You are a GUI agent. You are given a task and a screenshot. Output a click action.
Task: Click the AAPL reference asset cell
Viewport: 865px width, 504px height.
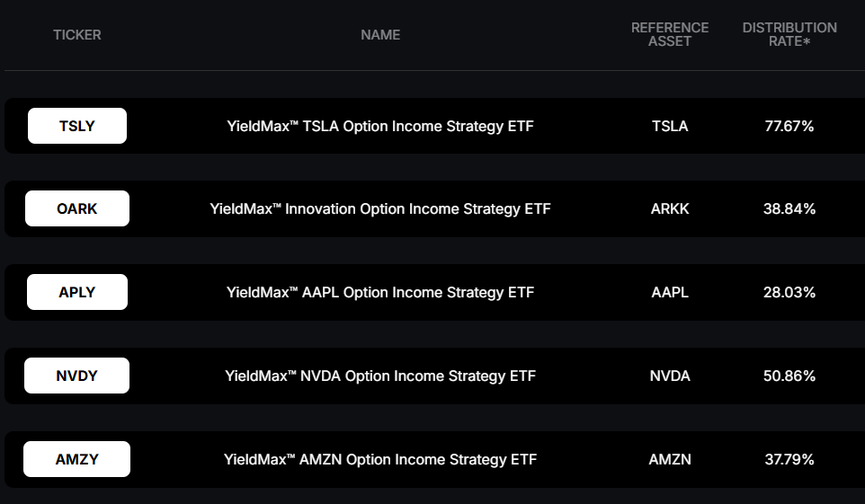pyautogui.click(x=670, y=292)
